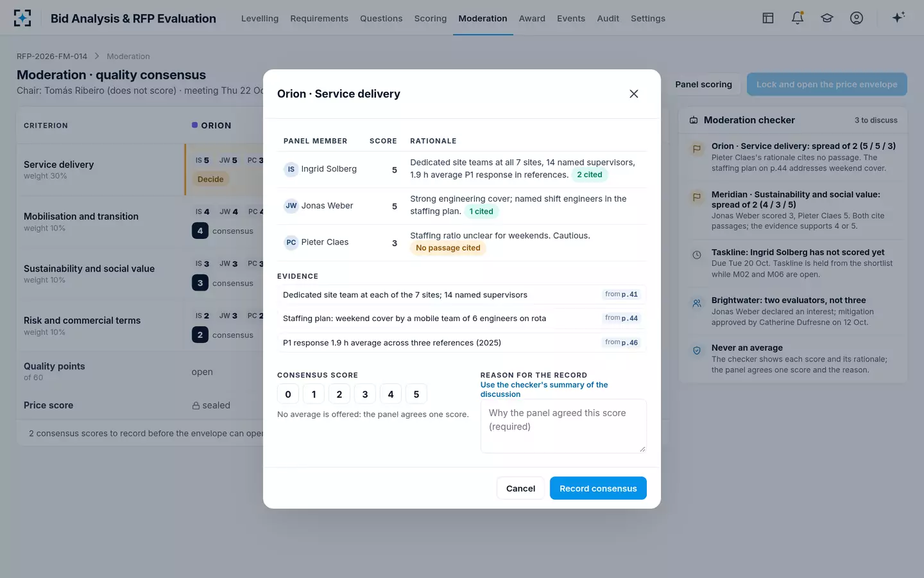Go to the Audit tab

coord(608,19)
